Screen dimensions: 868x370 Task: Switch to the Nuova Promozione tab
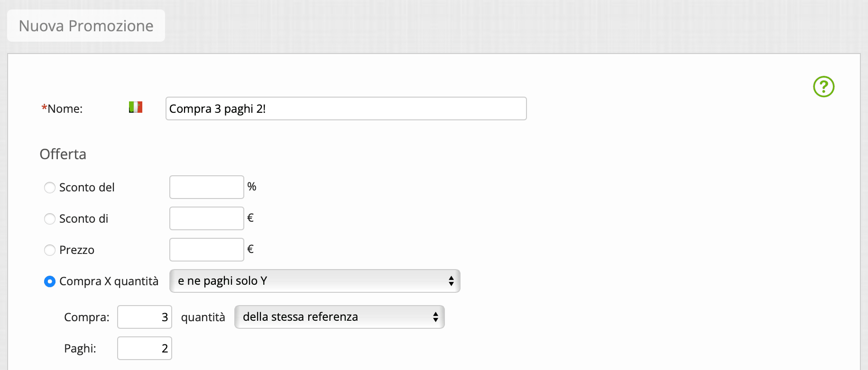[x=86, y=26]
